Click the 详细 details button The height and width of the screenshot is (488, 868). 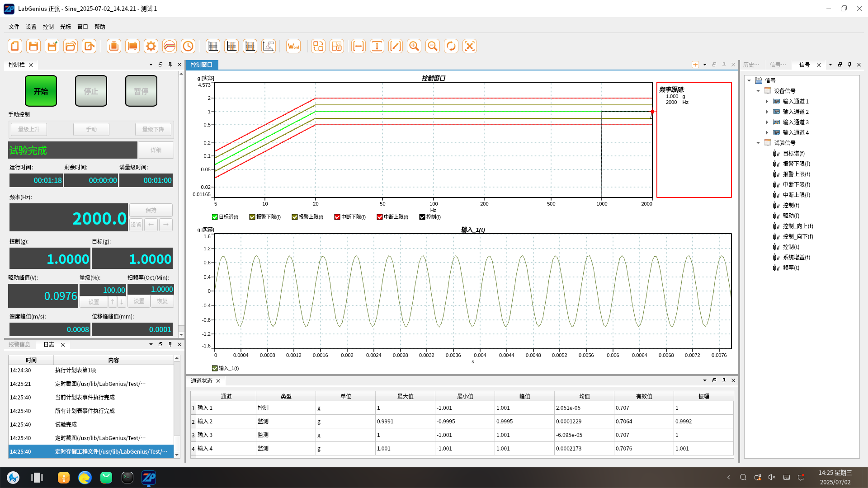point(156,150)
